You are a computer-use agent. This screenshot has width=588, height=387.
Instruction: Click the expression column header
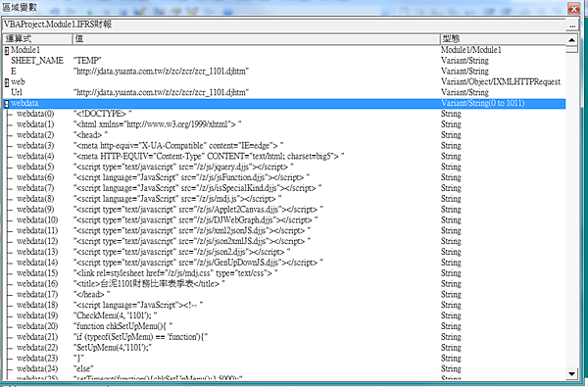pyautogui.click(x=37, y=38)
